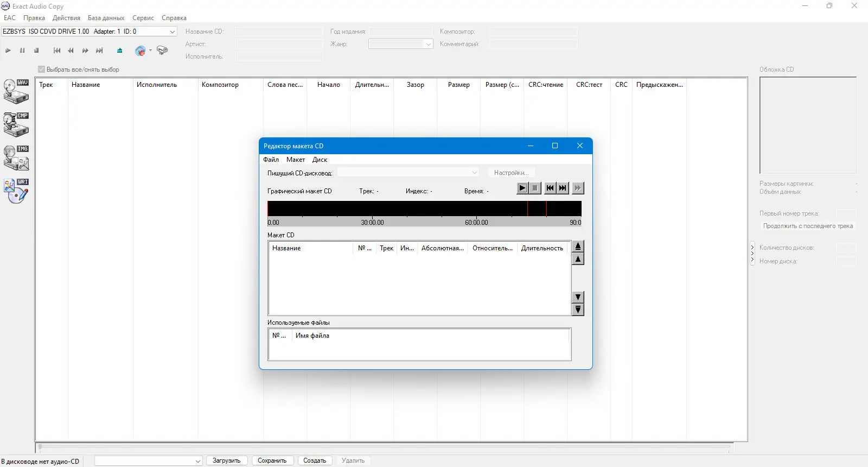The image size is (868, 467).
Task: Click "Продолжить с последнего трека" button
Action: coord(808,226)
